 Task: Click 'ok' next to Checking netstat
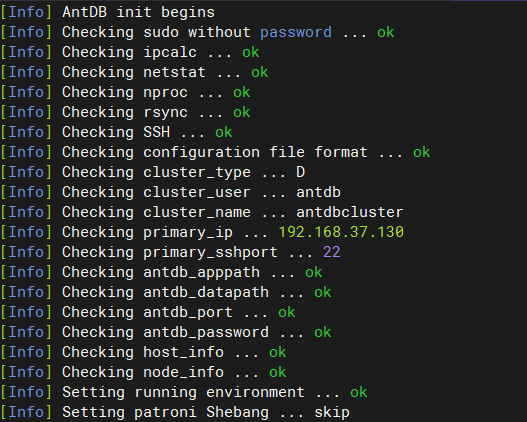point(260,72)
